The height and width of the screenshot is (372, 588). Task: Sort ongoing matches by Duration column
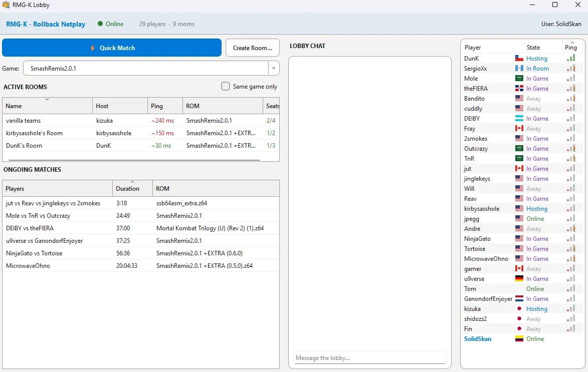click(x=132, y=188)
